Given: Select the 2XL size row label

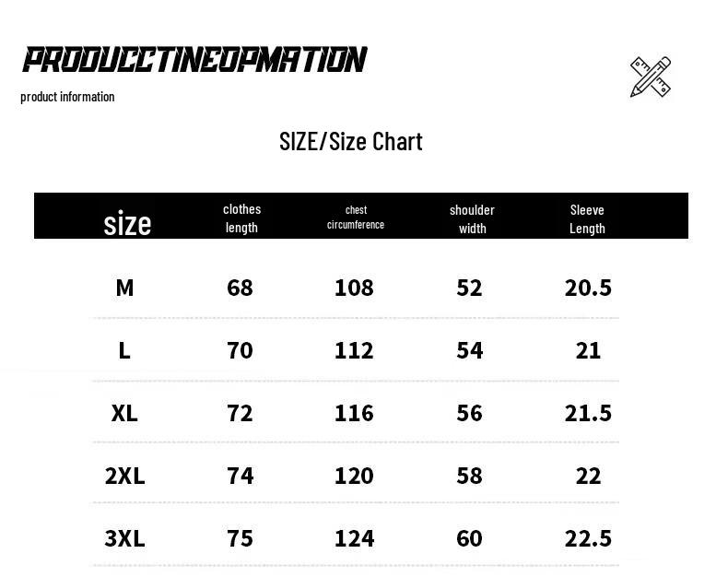Looking at the screenshot, I should (124, 476).
